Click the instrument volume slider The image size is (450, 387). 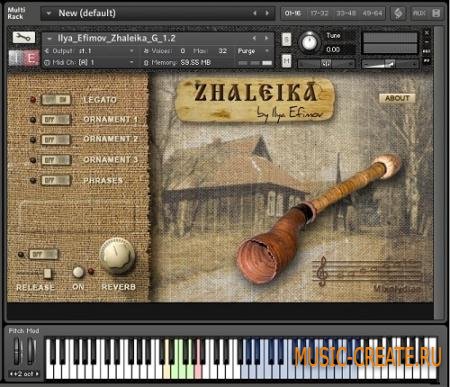[x=390, y=63]
